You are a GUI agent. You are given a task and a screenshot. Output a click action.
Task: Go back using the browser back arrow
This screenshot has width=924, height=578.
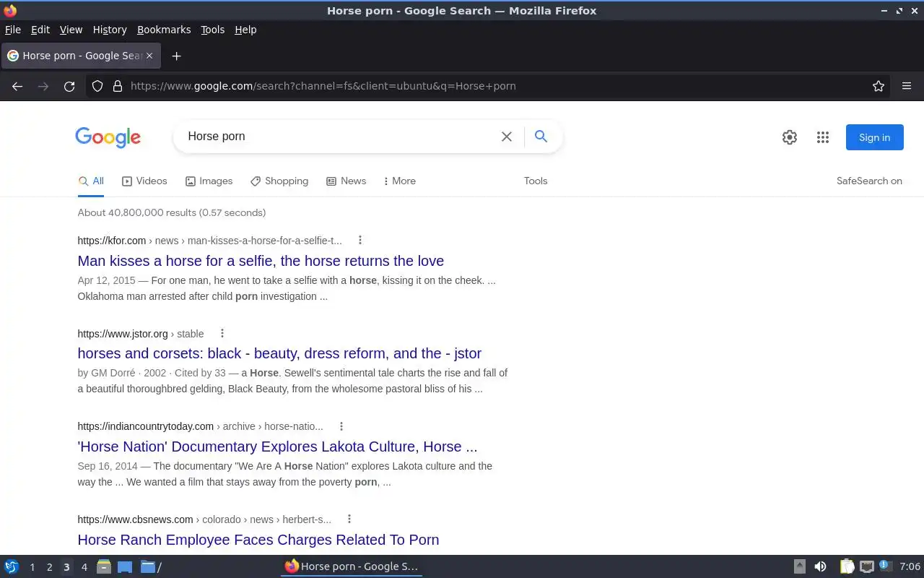(17, 86)
